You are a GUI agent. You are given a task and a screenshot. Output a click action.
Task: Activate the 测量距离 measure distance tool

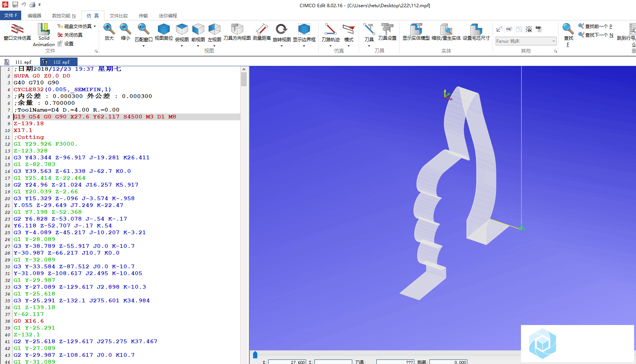tap(261, 32)
